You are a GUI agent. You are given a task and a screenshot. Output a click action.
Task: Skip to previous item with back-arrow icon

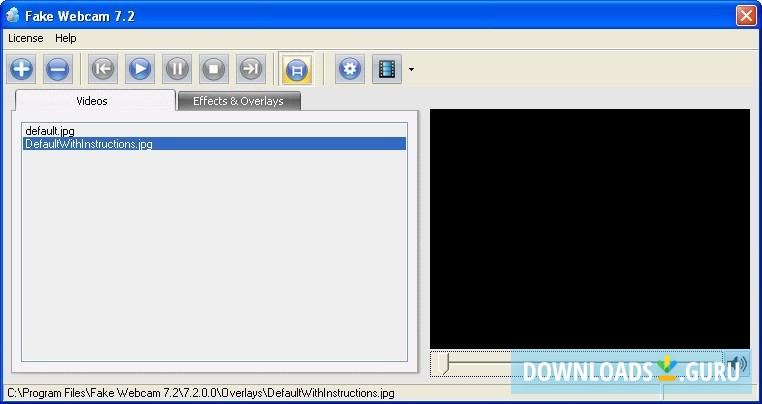103,69
